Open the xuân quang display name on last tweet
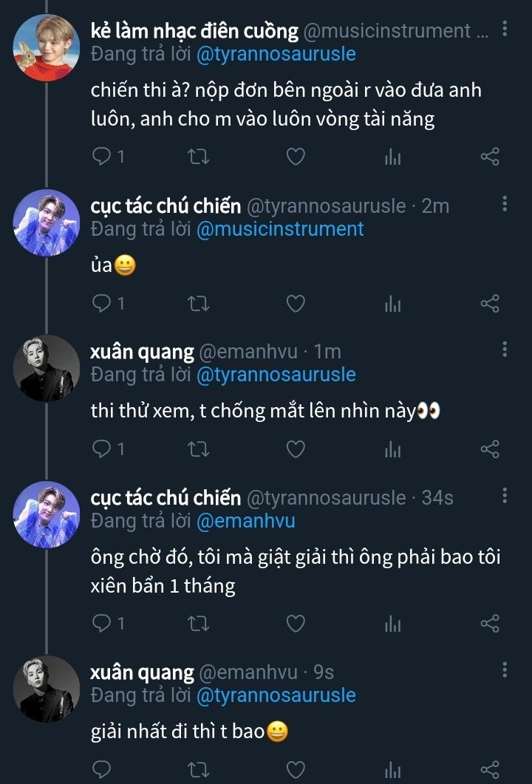532x784 pixels. point(142,672)
